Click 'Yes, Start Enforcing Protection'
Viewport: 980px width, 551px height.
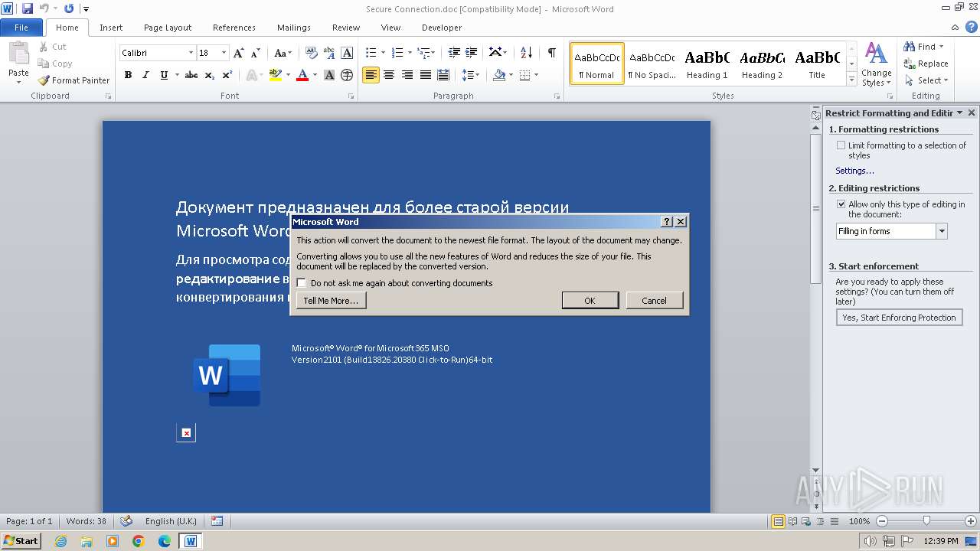click(x=899, y=318)
